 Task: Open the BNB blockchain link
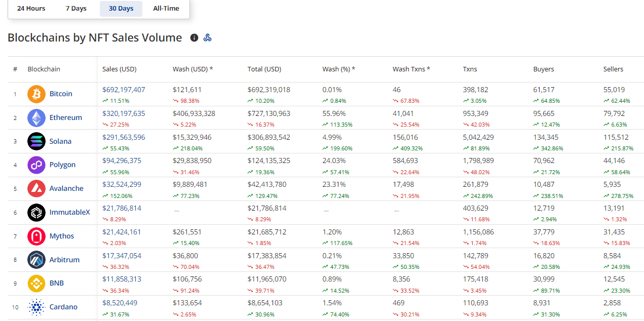[57, 283]
